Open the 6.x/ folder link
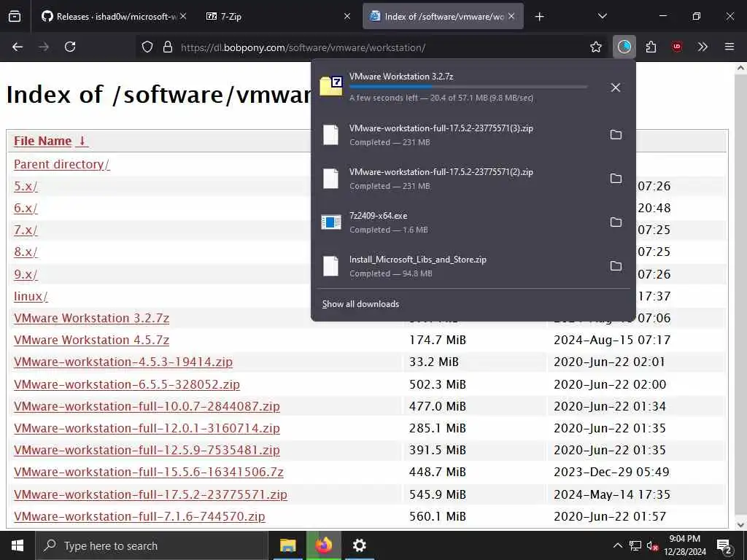 tap(26, 208)
